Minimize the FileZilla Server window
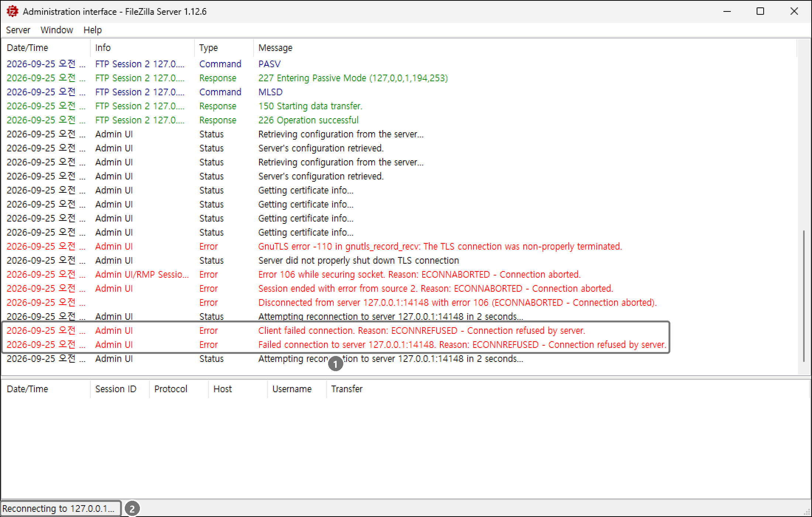 [727, 11]
